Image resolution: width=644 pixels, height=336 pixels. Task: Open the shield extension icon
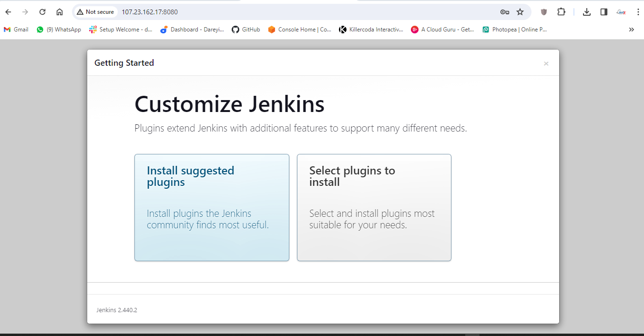[544, 12]
